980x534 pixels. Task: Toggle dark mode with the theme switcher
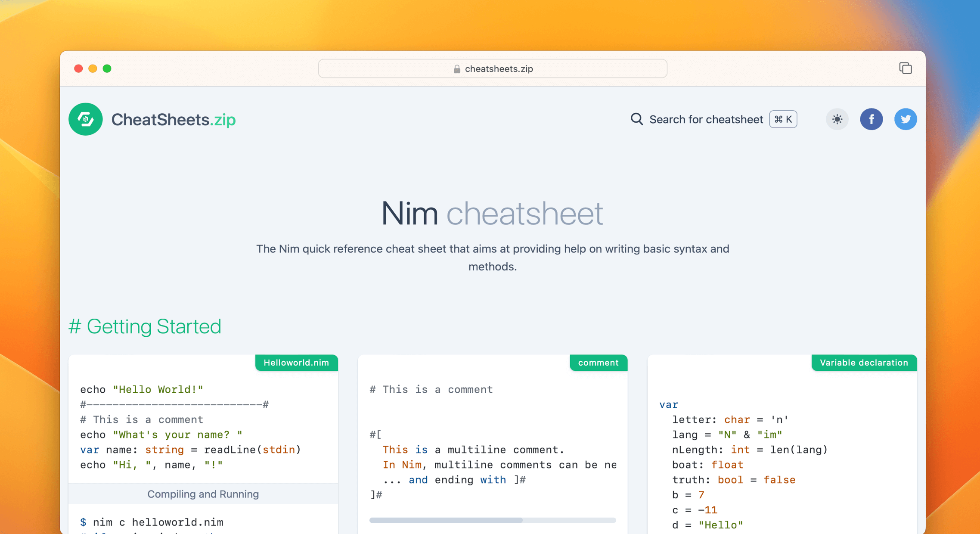point(837,119)
